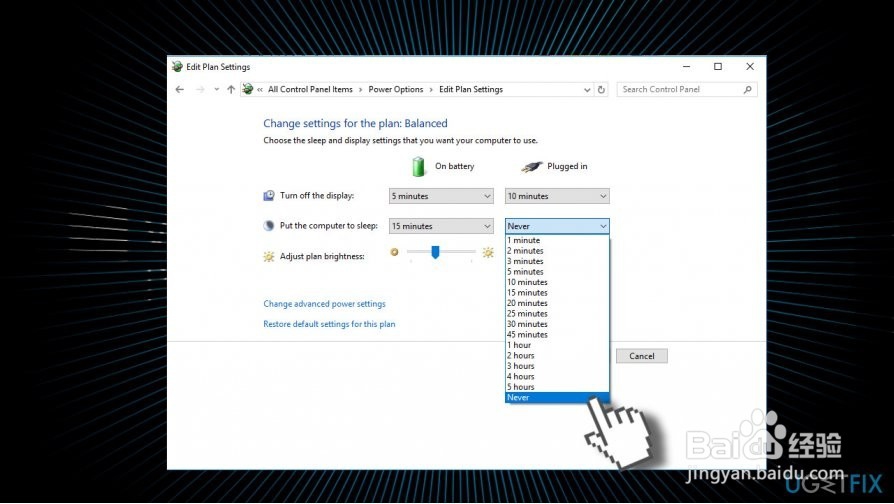Click the window title bar Power icon
This screenshot has width=894, height=504.
click(x=177, y=67)
